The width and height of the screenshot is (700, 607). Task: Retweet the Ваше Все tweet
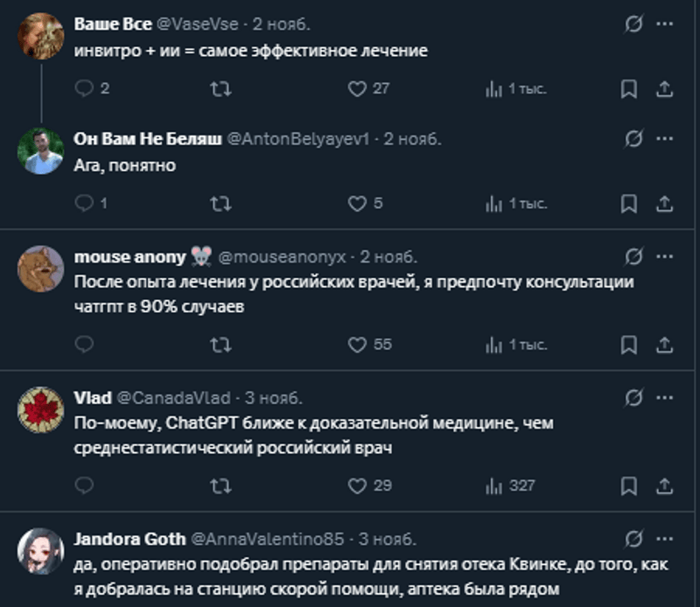point(222,88)
